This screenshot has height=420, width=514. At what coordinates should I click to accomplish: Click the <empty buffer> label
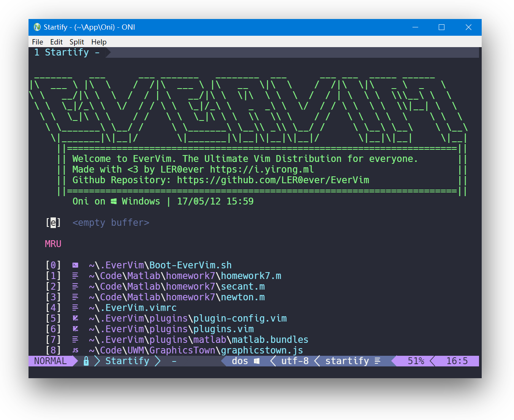coord(111,223)
